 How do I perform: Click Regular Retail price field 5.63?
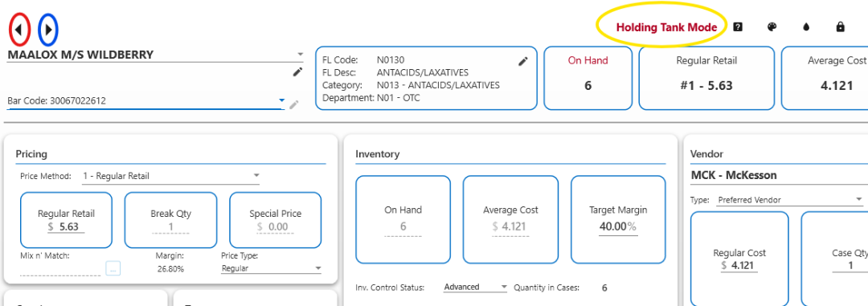(67, 226)
